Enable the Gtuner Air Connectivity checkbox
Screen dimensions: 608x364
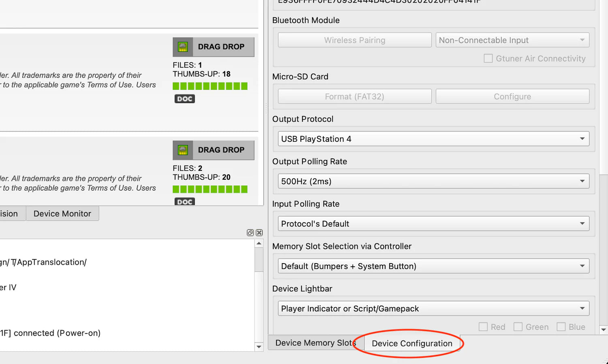pos(488,59)
